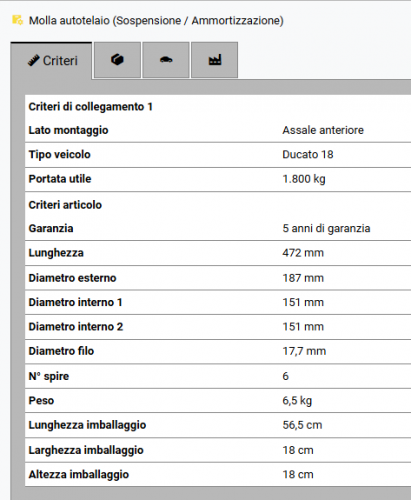
Task: Click the 'N° spire' label
Action: pyautogui.click(x=49, y=376)
